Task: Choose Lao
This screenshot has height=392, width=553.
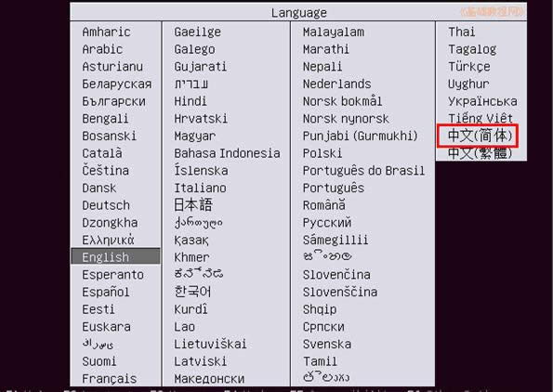Action: pyautogui.click(x=184, y=327)
